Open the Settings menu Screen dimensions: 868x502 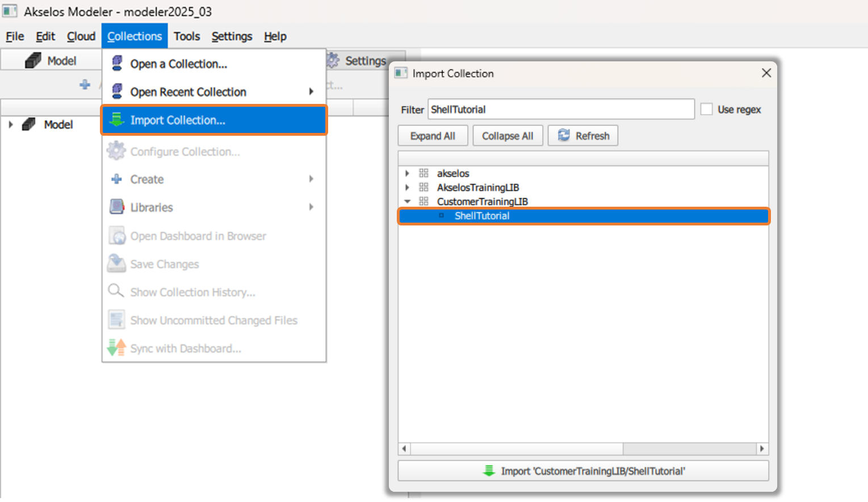tap(232, 36)
